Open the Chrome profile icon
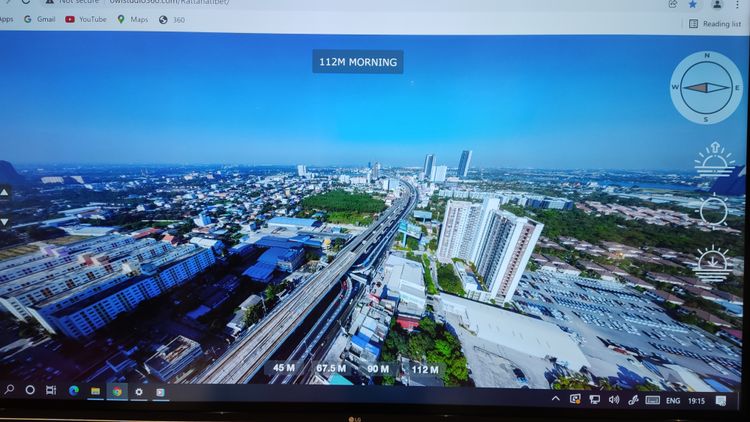The height and width of the screenshot is (422, 750). coord(717,4)
